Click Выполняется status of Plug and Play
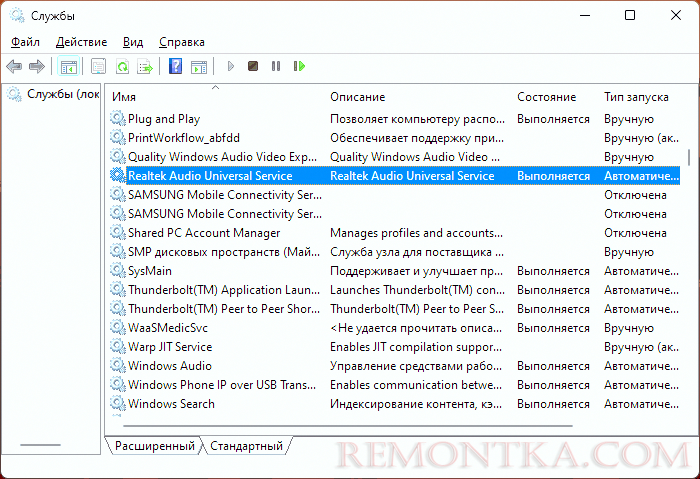 click(x=554, y=119)
